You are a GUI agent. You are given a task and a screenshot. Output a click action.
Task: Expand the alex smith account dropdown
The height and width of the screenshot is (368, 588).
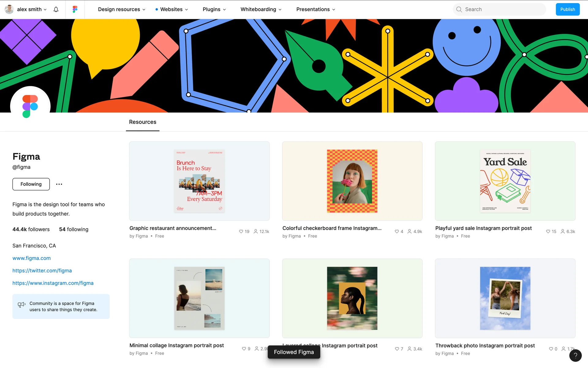point(29,10)
